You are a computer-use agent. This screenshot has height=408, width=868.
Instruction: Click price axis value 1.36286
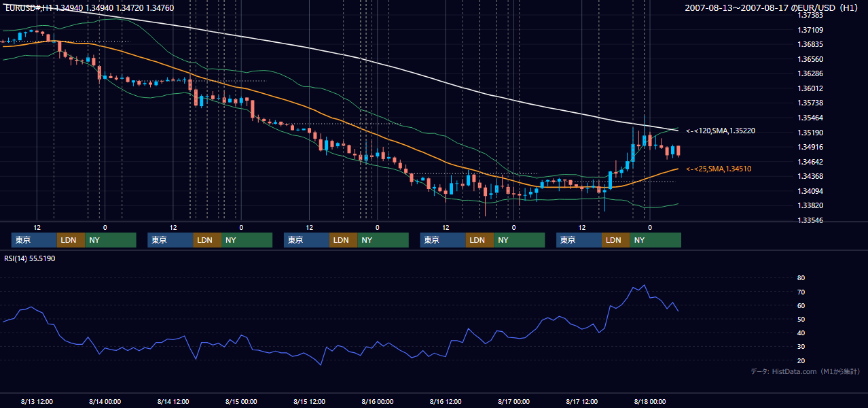pyautogui.click(x=810, y=73)
